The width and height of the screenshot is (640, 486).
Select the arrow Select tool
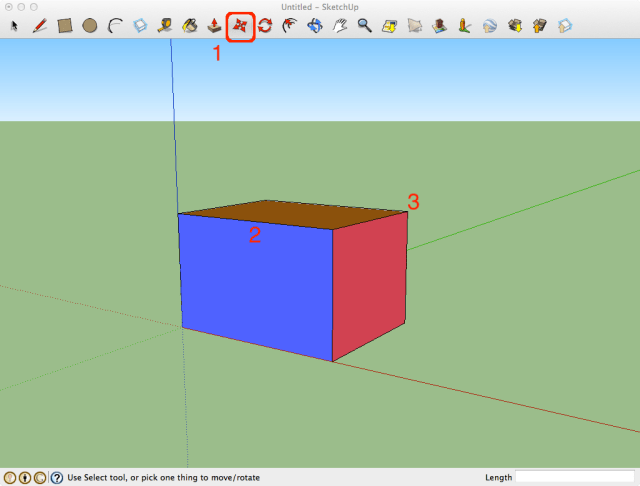pyautogui.click(x=14, y=26)
